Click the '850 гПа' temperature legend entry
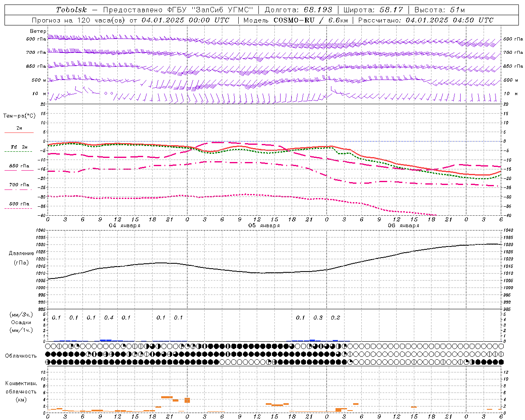 pos(19,166)
